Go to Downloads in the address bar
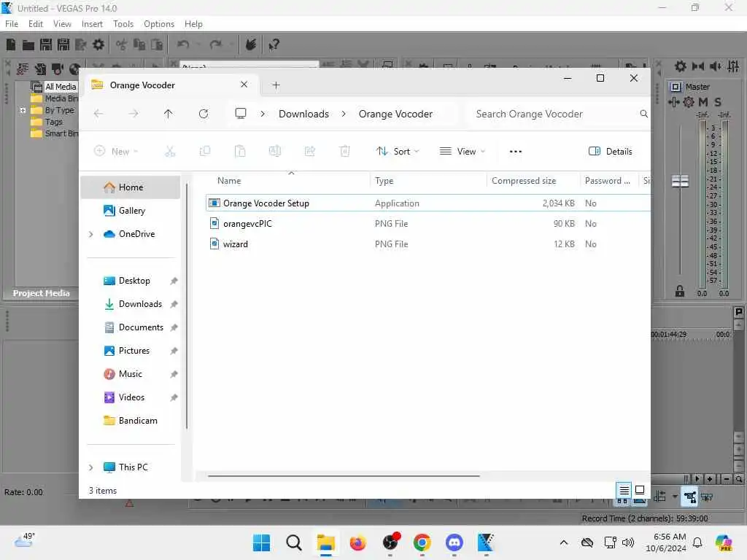747x560 pixels. tap(303, 114)
